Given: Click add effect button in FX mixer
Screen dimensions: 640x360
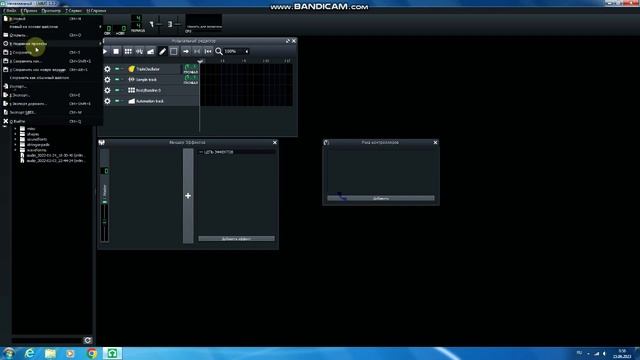Looking at the screenshot, I should point(236,239).
